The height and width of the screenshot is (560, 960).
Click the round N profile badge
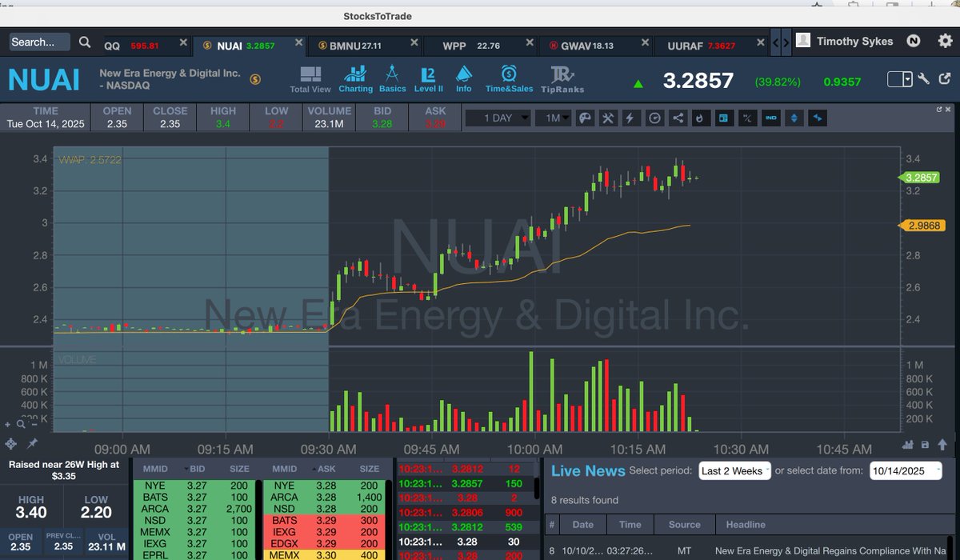point(914,42)
